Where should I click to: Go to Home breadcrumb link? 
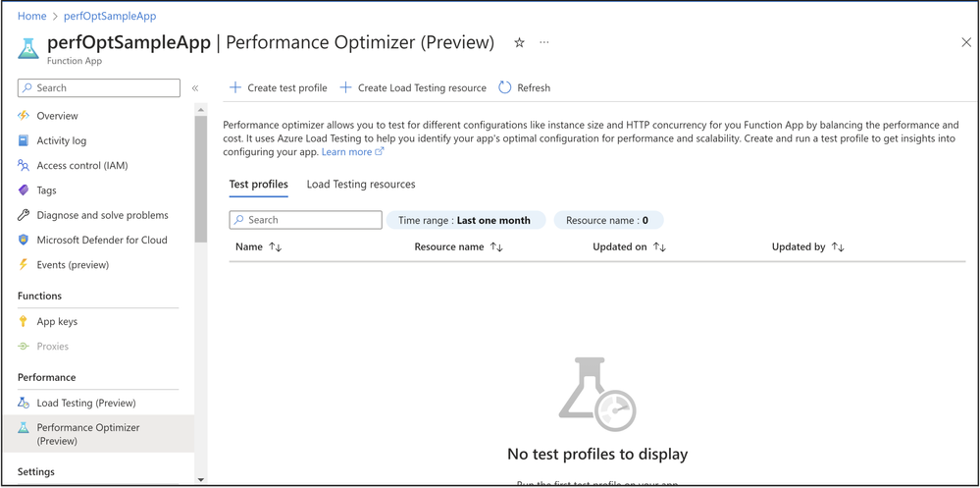[x=31, y=17]
